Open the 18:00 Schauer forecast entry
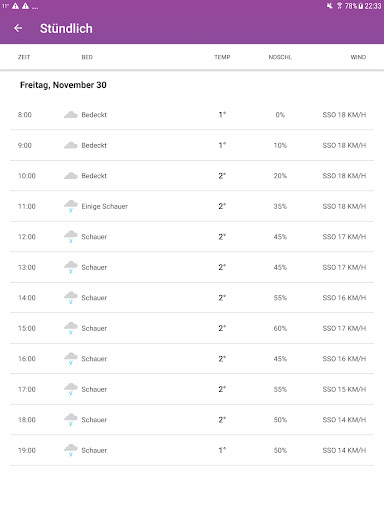Image resolution: width=384 pixels, height=512 pixels. 192,420
